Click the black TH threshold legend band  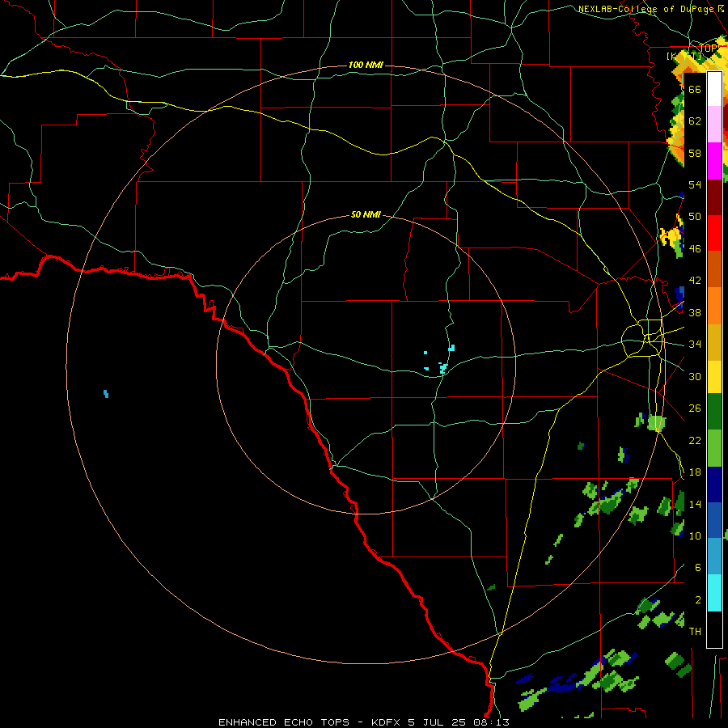click(714, 629)
